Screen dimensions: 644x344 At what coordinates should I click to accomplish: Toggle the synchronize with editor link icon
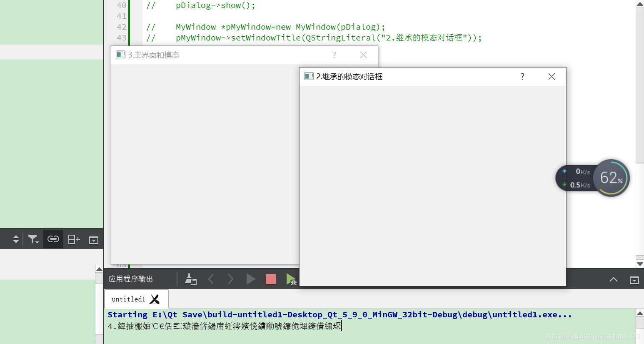coord(53,239)
